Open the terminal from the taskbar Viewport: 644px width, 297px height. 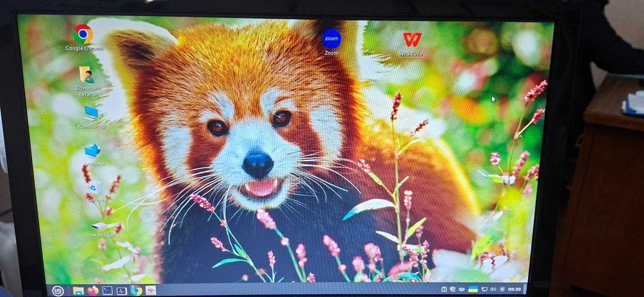coord(107,291)
